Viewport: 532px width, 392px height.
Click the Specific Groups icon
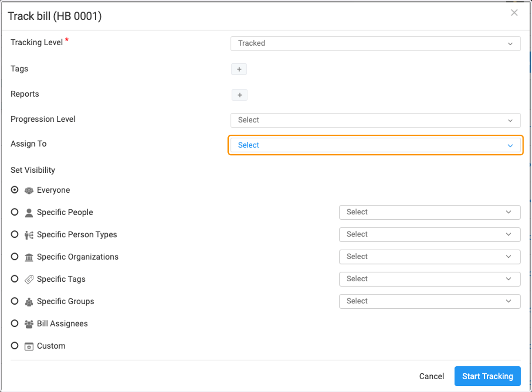29,302
